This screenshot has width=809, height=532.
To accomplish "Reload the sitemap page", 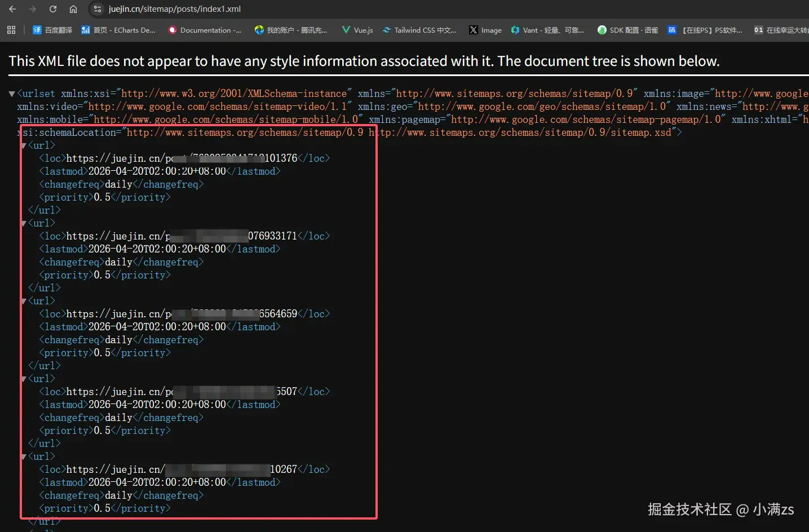I will click(53, 9).
